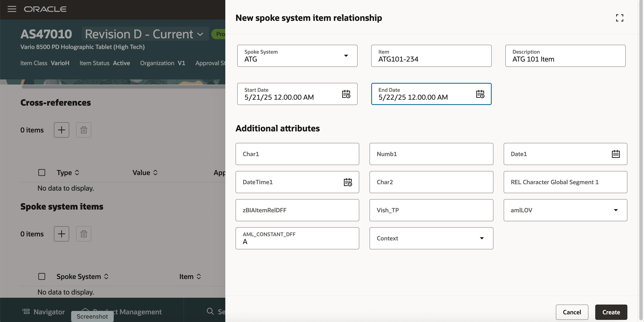Image resolution: width=644 pixels, height=322 pixels.
Task: Expand the amlLOV dropdown
Action: [x=615, y=210]
